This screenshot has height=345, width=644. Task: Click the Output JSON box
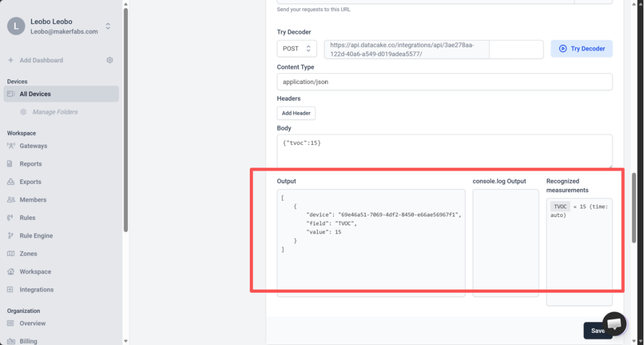(x=371, y=243)
